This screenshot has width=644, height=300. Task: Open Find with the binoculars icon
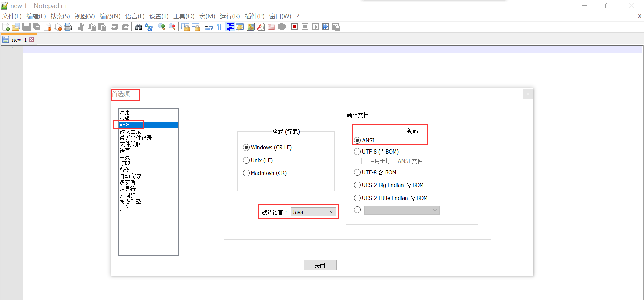(138, 27)
